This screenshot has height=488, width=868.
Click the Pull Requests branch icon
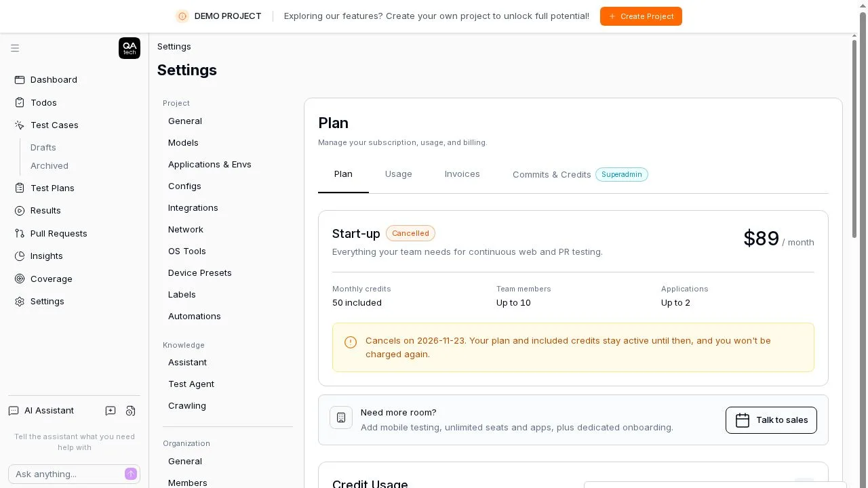20,234
